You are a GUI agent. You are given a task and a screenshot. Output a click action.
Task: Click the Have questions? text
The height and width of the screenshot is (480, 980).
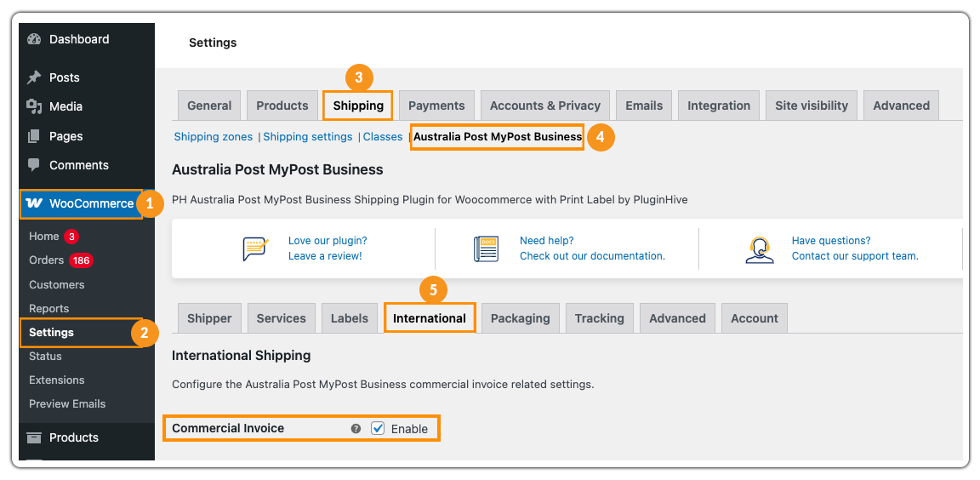831,241
